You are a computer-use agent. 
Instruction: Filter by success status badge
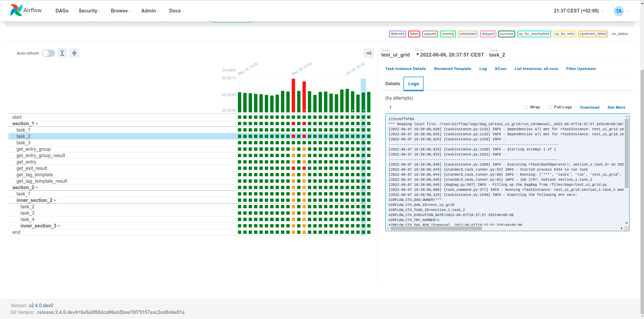point(506,34)
